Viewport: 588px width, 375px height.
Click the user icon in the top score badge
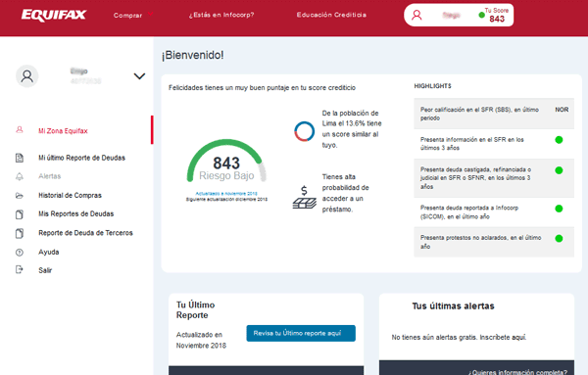point(416,15)
